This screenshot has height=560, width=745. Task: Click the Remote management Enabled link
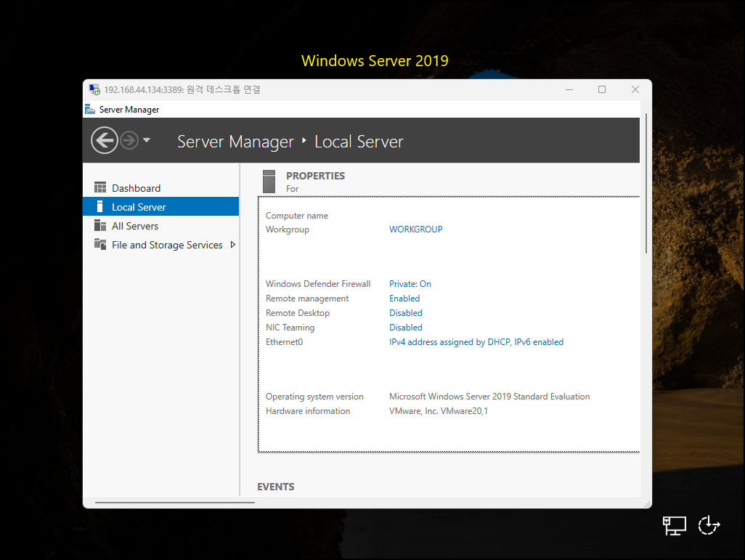click(404, 299)
